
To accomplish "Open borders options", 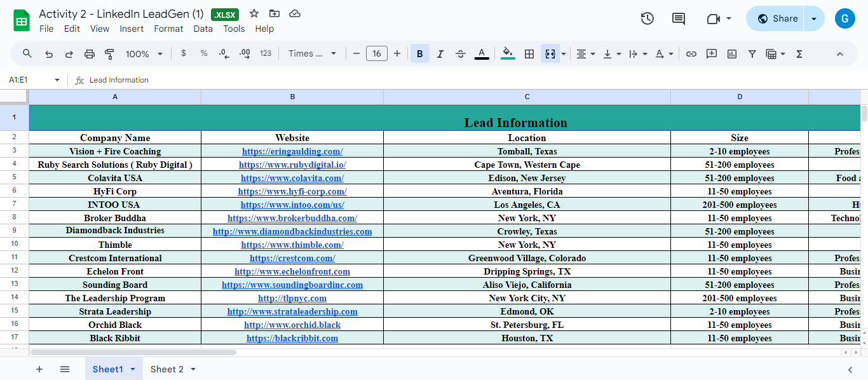I will click(x=529, y=54).
